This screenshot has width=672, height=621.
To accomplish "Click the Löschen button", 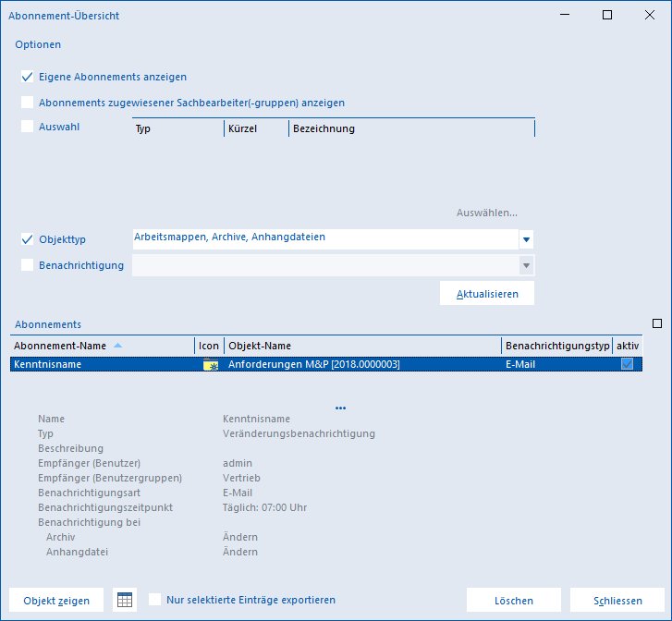I will click(513, 600).
